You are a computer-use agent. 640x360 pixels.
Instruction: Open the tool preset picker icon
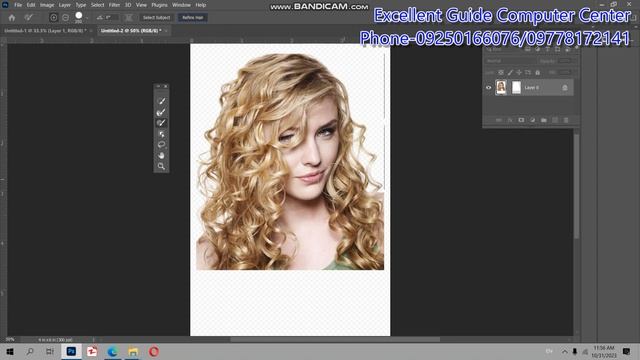[x=29, y=18]
